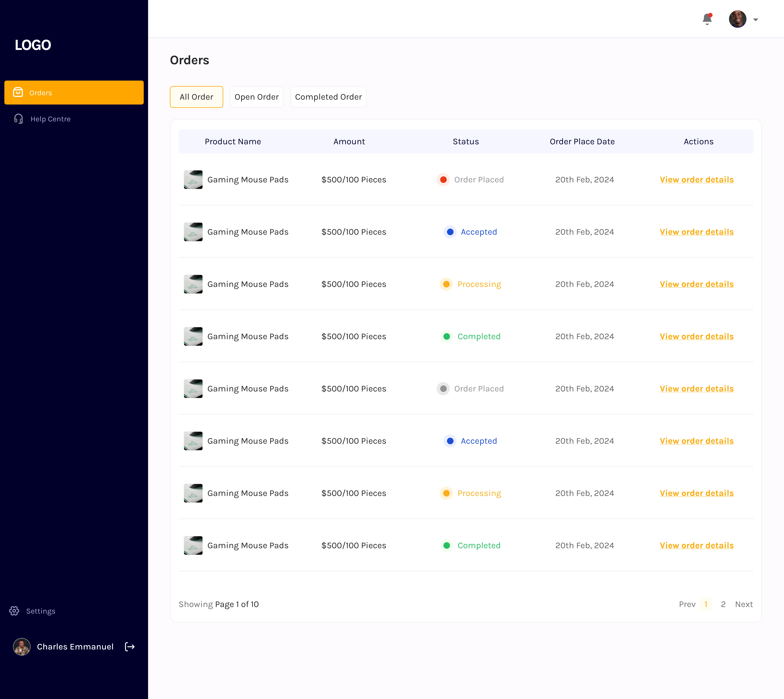Image resolution: width=784 pixels, height=699 pixels.
Task: Switch to the Completed Order tab
Action: click(x=328, y=97)
